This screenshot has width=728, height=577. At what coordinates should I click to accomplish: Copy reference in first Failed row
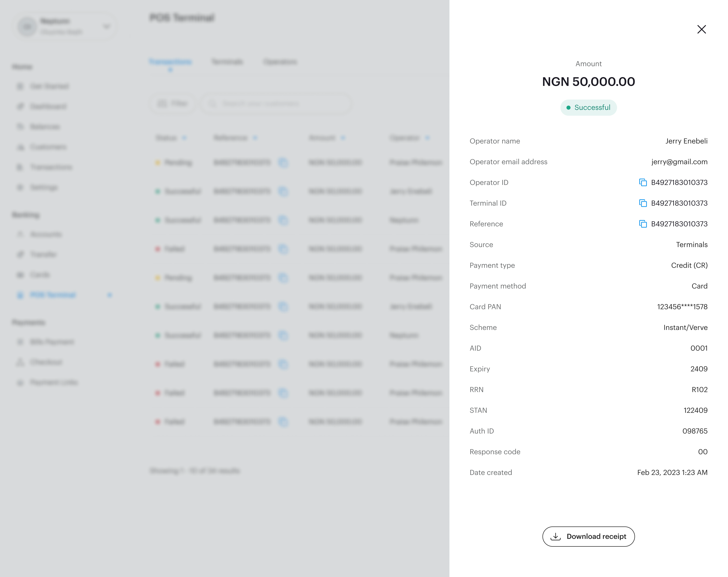[283, 249]
